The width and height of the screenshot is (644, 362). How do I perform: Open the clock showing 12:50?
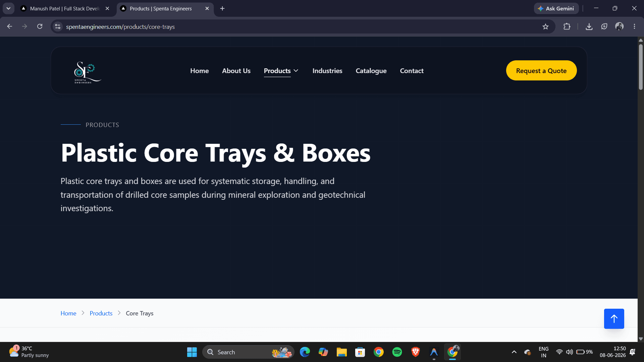click(x=612, y=352)
